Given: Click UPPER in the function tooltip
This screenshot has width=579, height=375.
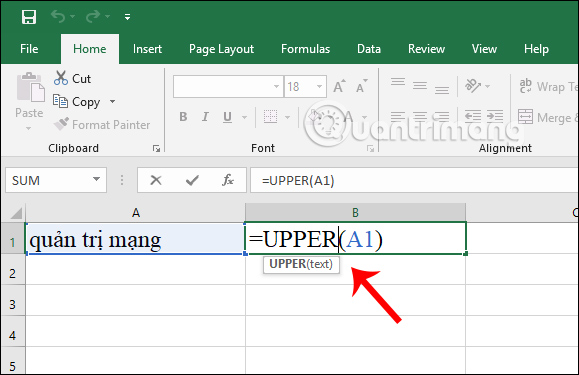Looking at the screenshot, I should tap(287, 264).
